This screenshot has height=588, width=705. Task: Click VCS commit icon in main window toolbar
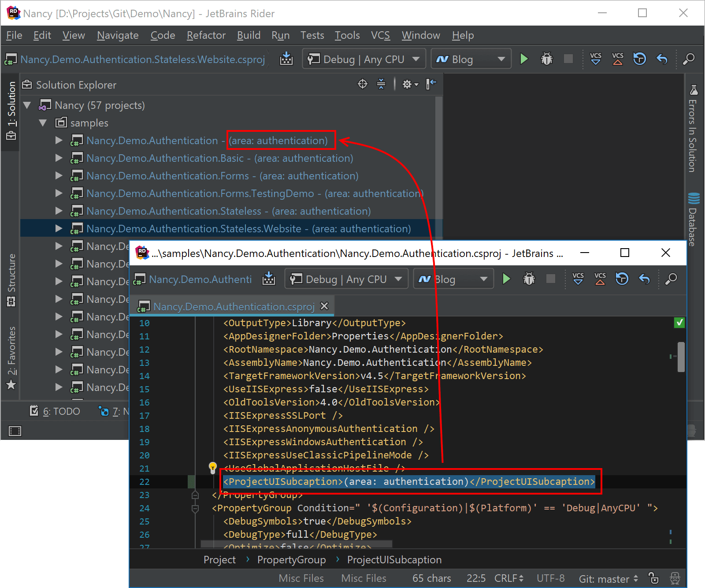pos(618,59)
